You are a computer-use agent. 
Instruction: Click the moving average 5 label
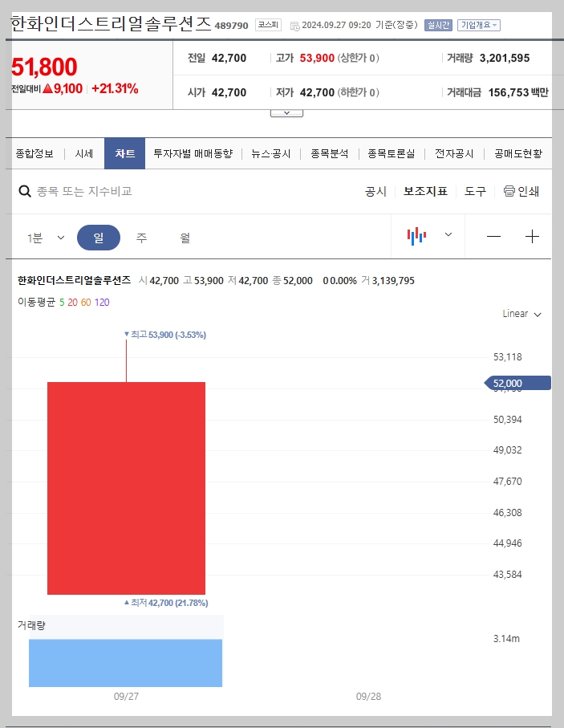point(62,303)
